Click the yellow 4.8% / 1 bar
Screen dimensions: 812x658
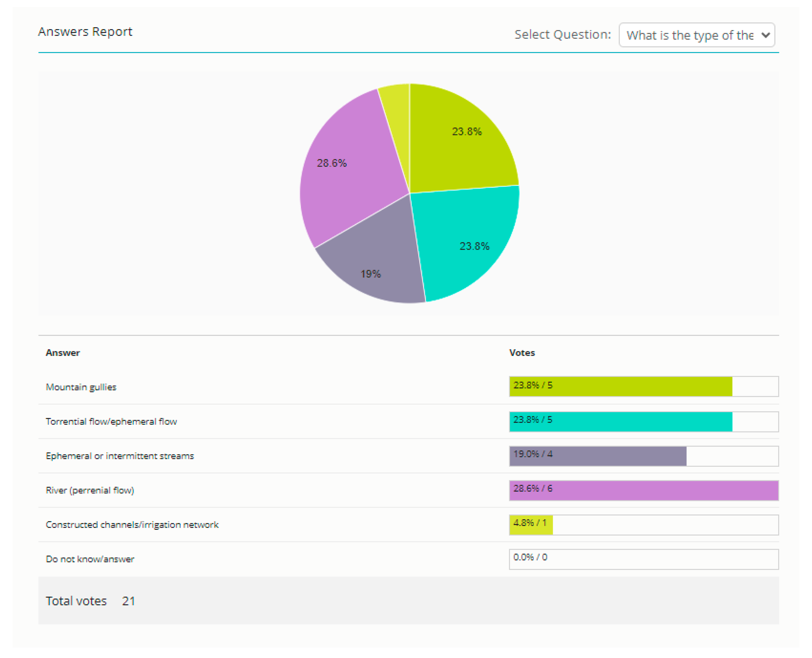pyautogui.click(x=531, y=525)
